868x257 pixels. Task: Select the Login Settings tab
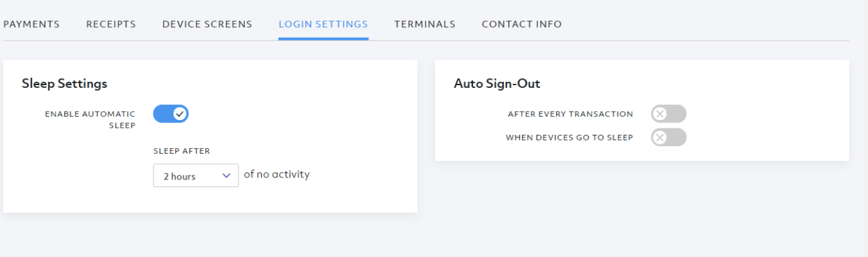323,24
